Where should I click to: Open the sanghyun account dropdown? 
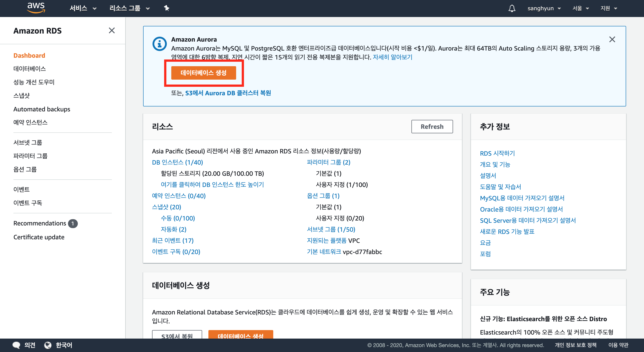544,8
